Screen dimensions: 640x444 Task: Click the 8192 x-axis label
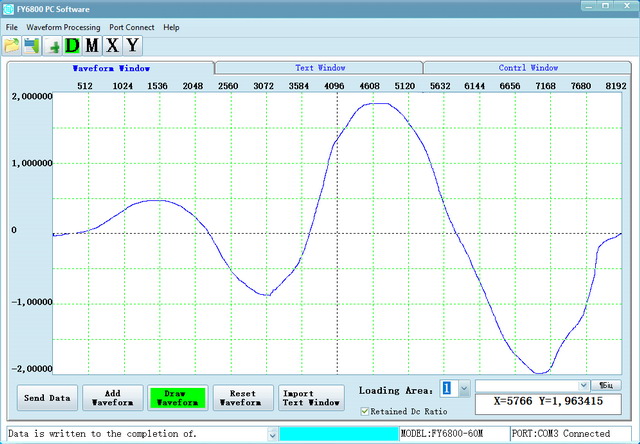click(x=616, y=86)
